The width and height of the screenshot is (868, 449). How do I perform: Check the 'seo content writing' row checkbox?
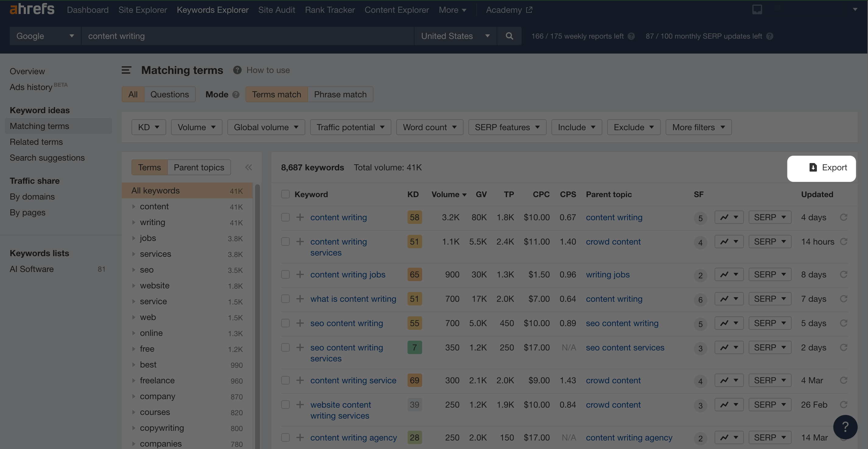click(285, 323)
